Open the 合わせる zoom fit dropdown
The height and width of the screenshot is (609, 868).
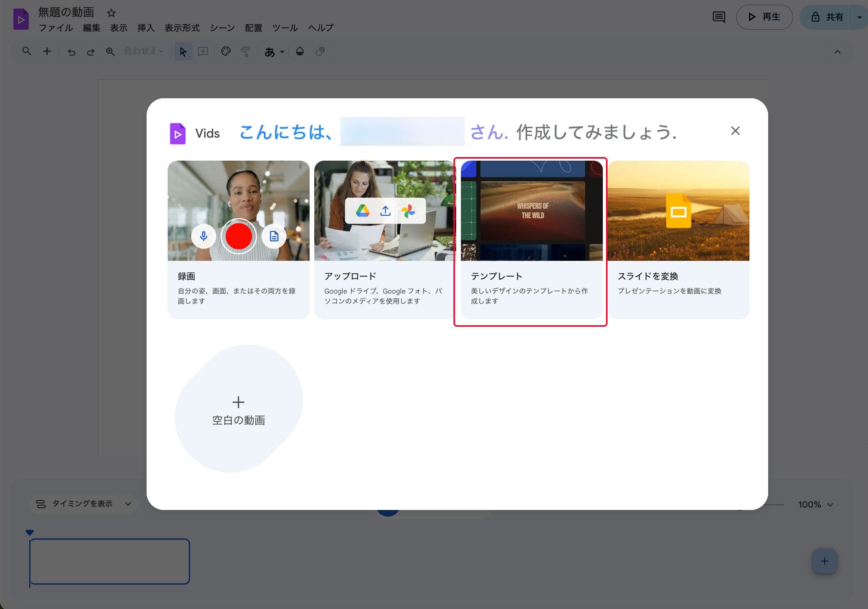click(x=143, y=51)
